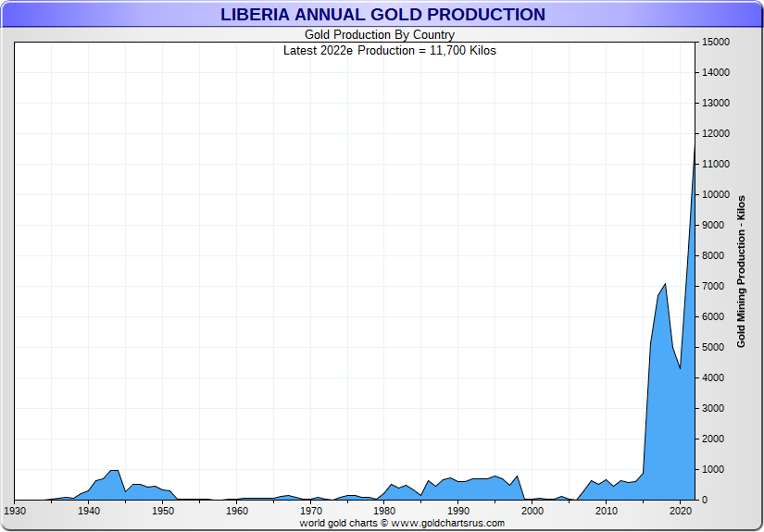Click the 2018 production peak near 7000 kilos
Screen dimensions: 764x532
[x=665, y=284]
